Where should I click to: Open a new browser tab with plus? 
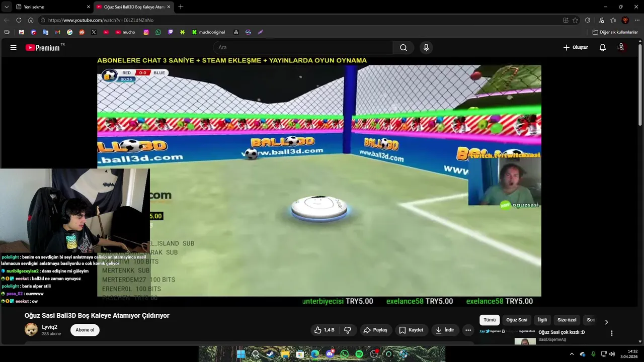pyautogui.click(x=181, y=7)
